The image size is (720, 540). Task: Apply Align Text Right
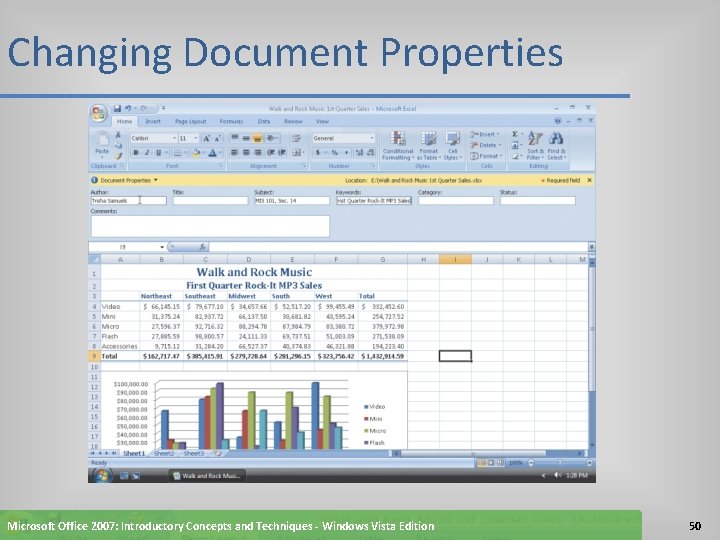258,152
